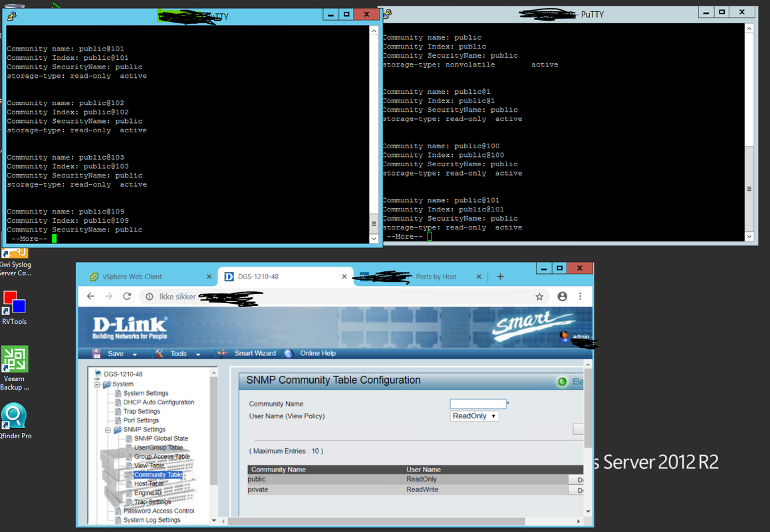Open first Trap Settings under System
The image size is (770, 532).
[142, 411]
